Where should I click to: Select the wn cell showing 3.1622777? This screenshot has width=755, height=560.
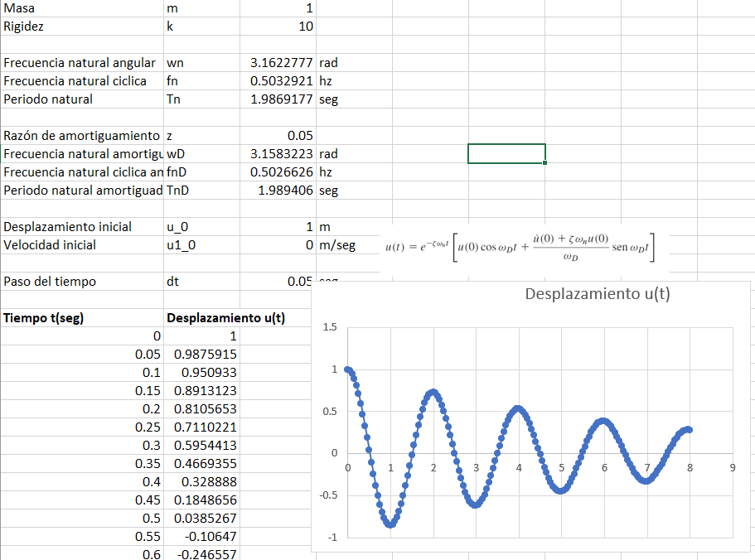click(278, 62)
